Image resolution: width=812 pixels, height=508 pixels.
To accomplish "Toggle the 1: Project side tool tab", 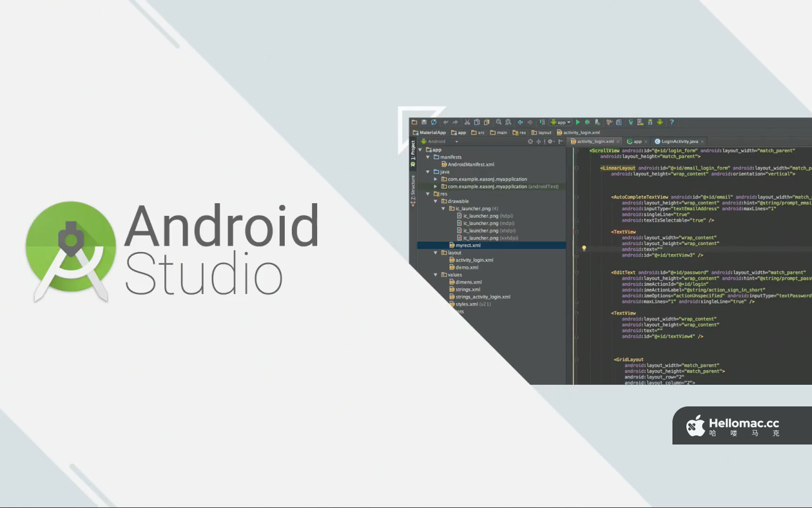I will [412, 152].
